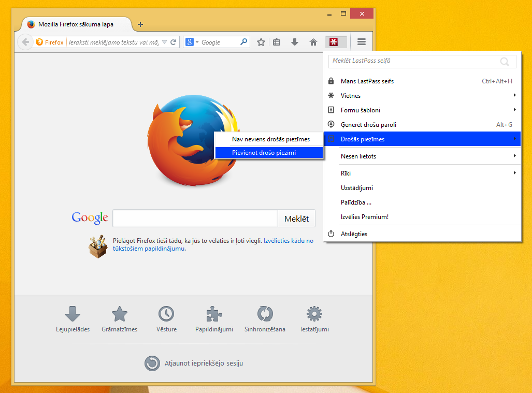The width and height of the screenshot is (532, 393).
Task: Select the Mozilla Firefox sākuma lapa tab
Action: tap(76, 24)
